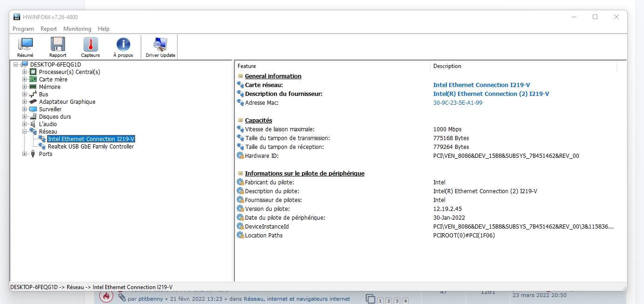This screenshot has height=304, width=644.
Task: Click the Bus node icon
Action: pos(33,95)
